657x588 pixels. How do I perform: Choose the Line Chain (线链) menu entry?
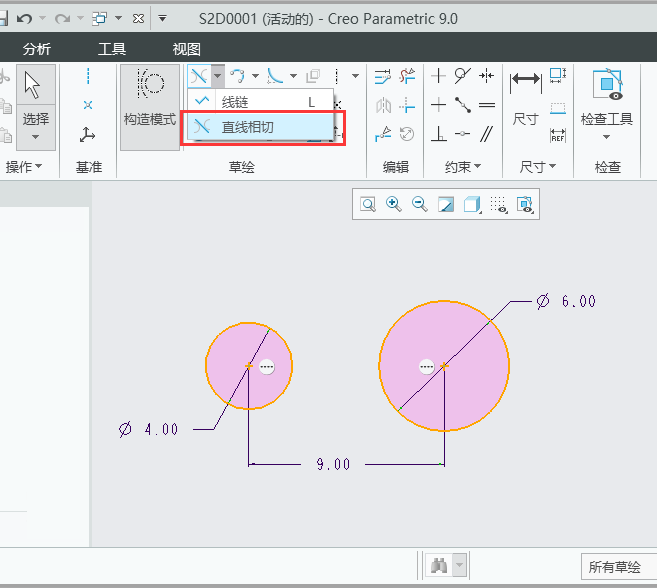click(x=260, y=101)
